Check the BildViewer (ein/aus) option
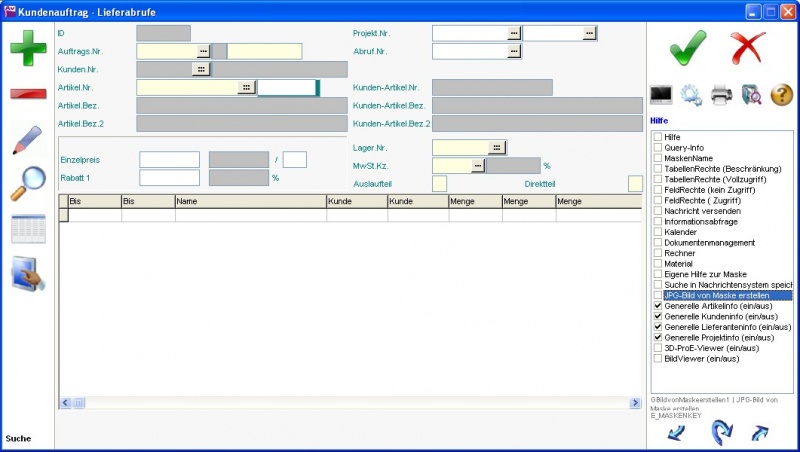 coord(657,358)
